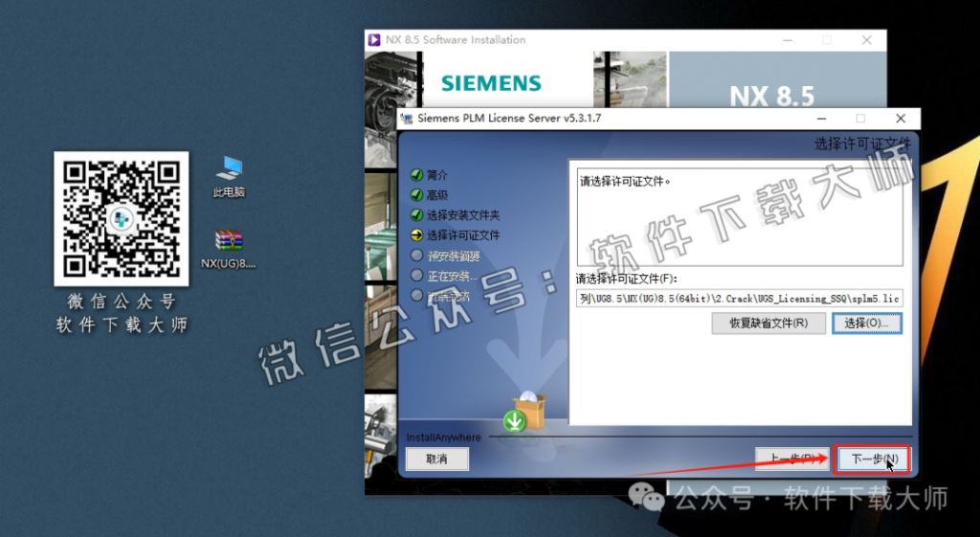Image resolution: width=980 pixels, height=537 pixels.
Task: Click the 选择许可证文件 current-step arrow icon
Action: click(x=417, y=235)
